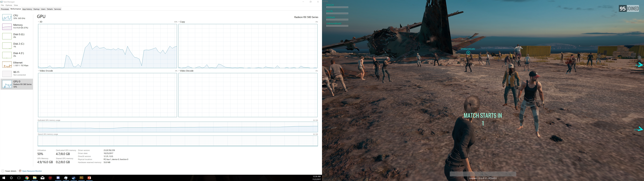
Task: Click the Dedicated GPU memory 4.7/8.0 GB value
Action: pyautogui.click(x=63, y=154)
